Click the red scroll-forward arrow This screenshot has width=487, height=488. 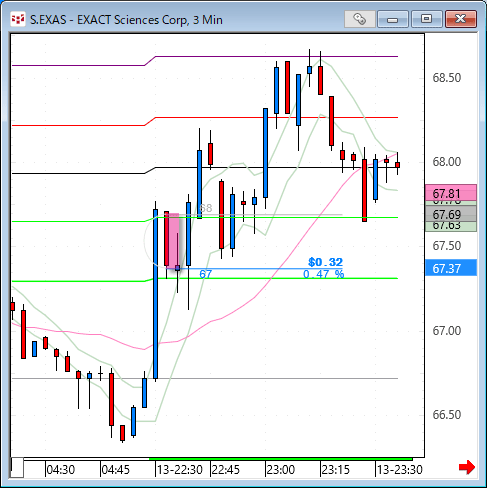point(467,467)
